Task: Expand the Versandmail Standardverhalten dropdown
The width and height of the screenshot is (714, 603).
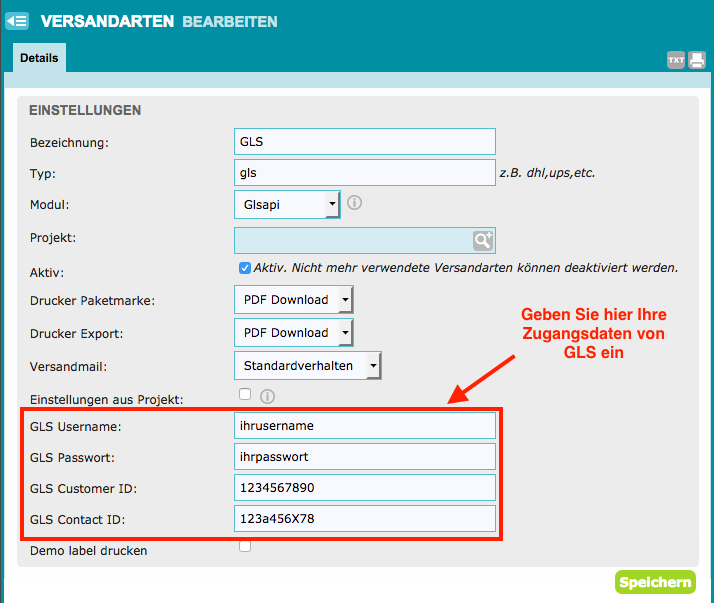Action: 306,365
